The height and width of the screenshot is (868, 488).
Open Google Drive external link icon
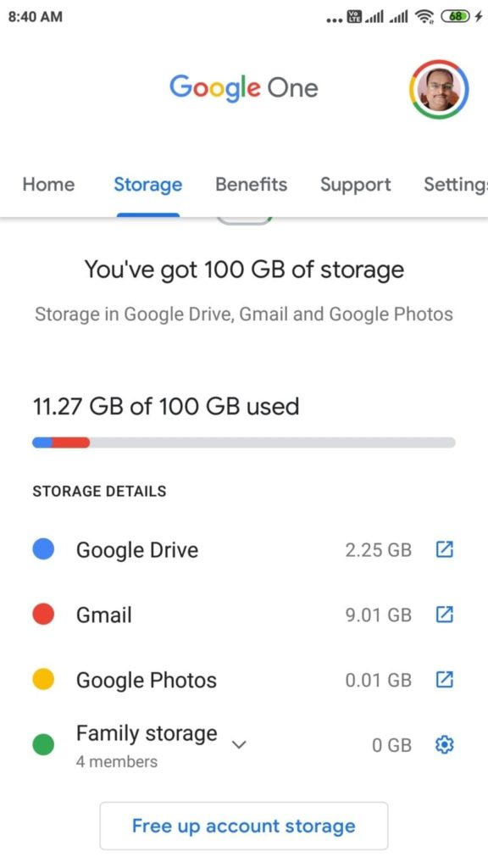coord(444,549)
